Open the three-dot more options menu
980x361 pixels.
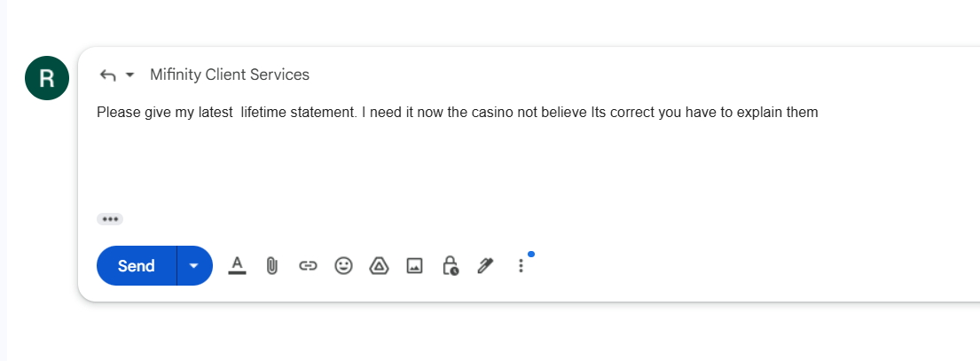click(521, 265)
